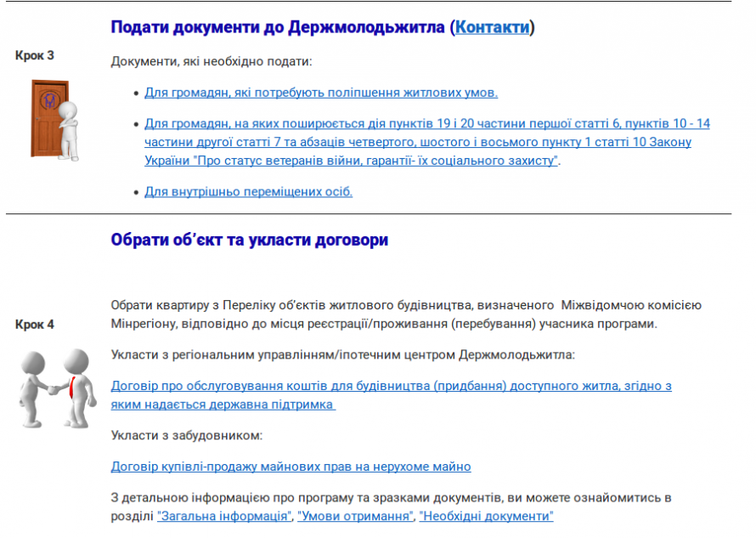This screenshot has width=756, height=538.
Task: Click the Крок 4 step label
Action: pyautogui.click(x=35, y=324)
